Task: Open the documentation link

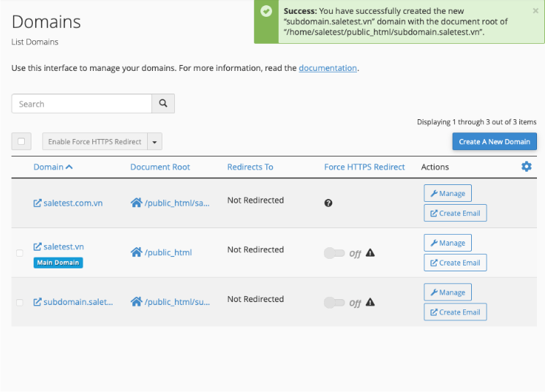Action: (328, 68)
